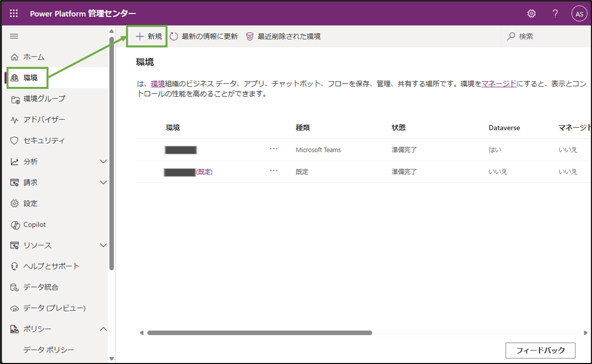Click the 分析 chart icon

point(14,161)
